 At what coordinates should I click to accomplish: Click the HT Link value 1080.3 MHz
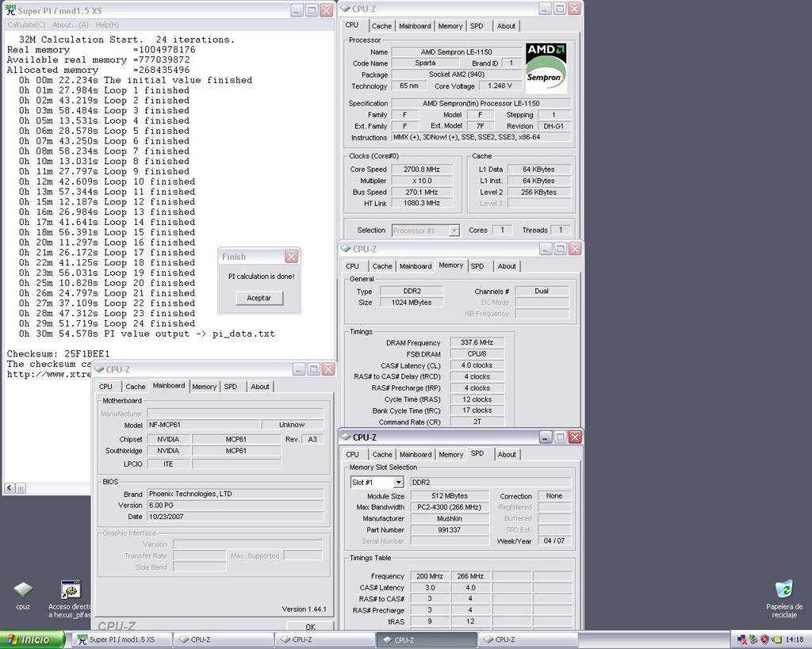pos(422,204)
